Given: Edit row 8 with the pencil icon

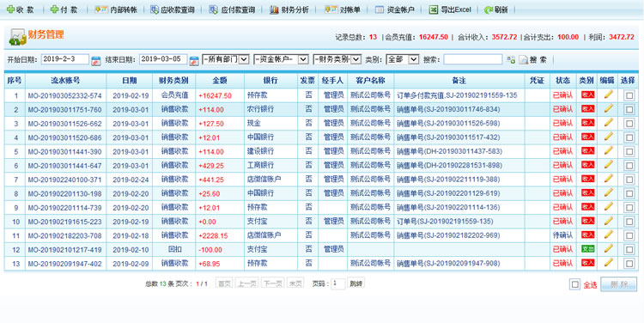Looking at the screenshot, I should point(608,192).
